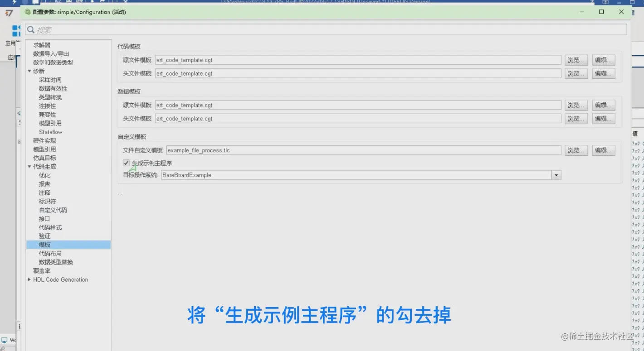Select 兼容性 under 诊断
Image resolution: width=644 pixels, height=351 pixels.
tap(47, 115)
